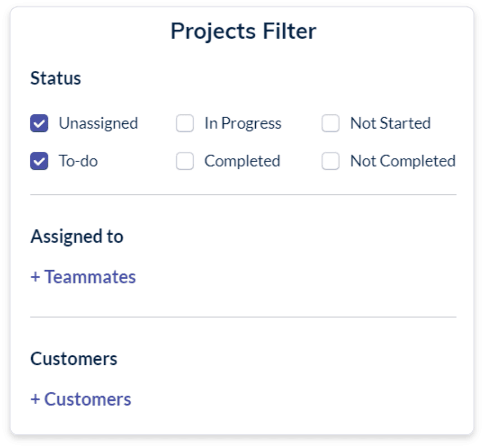Enable the Completed checkbox

[185, 161]
